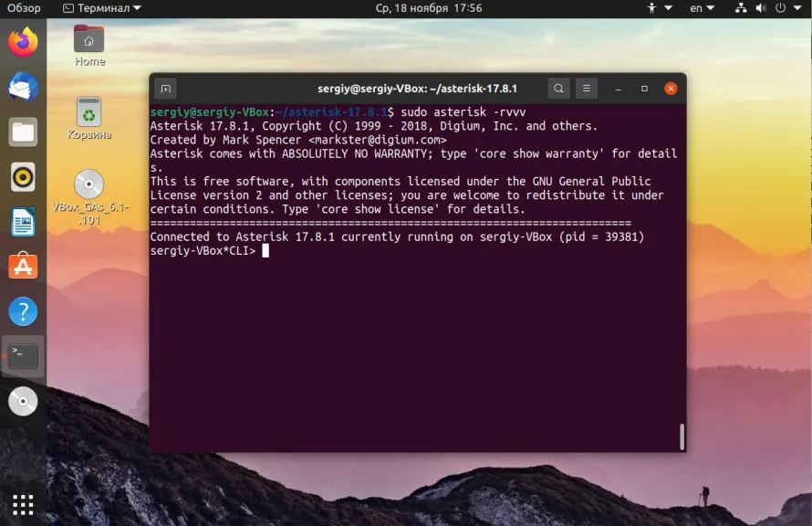Open the en keyboard layout menu
Image resolution: width=812 pixels, height=526 pixels.
click(702, 8)
